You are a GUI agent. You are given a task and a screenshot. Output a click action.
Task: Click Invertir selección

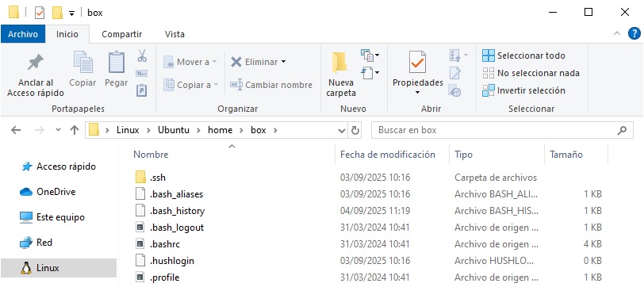click(523, 90)
